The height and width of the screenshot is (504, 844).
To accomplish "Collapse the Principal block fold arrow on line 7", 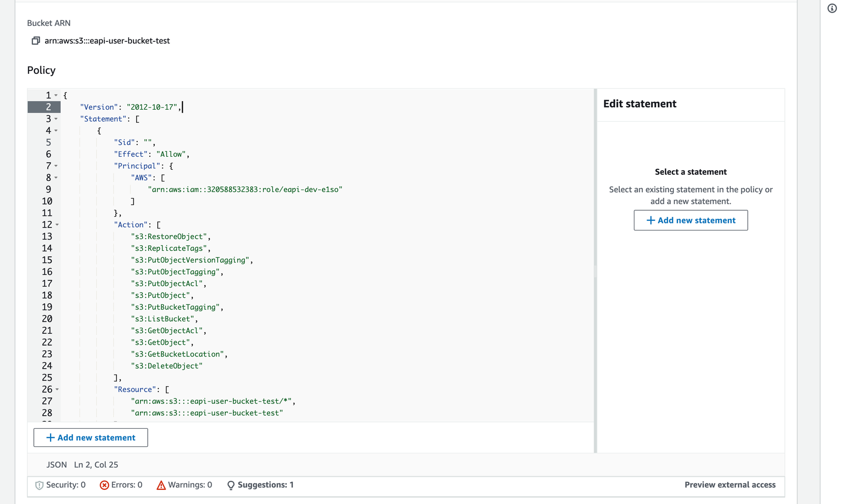I will (56, 166).
